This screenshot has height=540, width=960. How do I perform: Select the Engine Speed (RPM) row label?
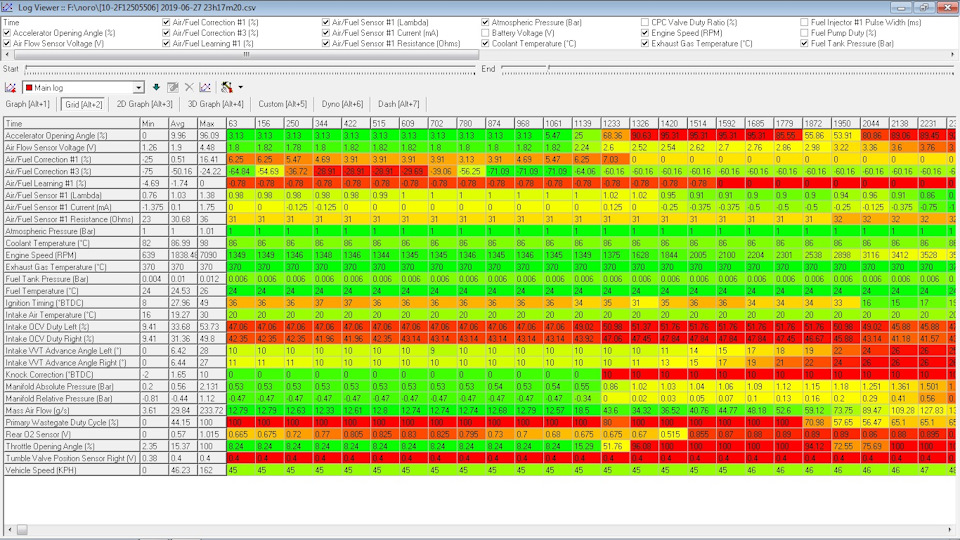pos(72,255)
